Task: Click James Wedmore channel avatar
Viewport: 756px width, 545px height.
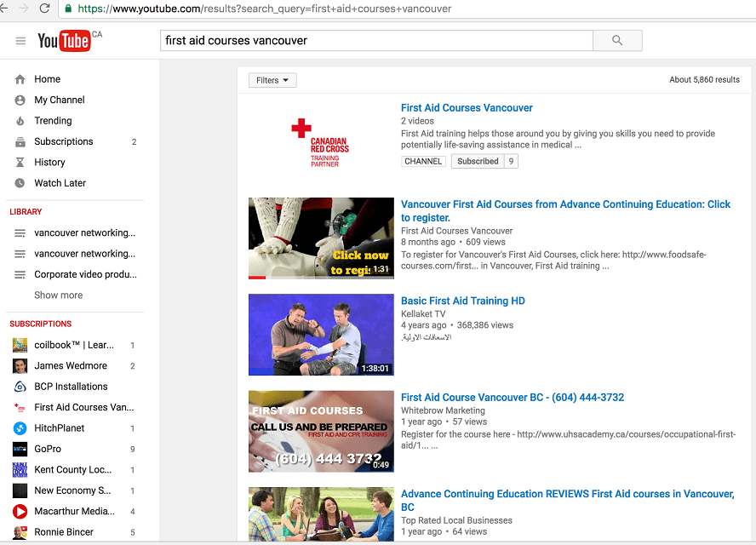Action: coord(20,365)
